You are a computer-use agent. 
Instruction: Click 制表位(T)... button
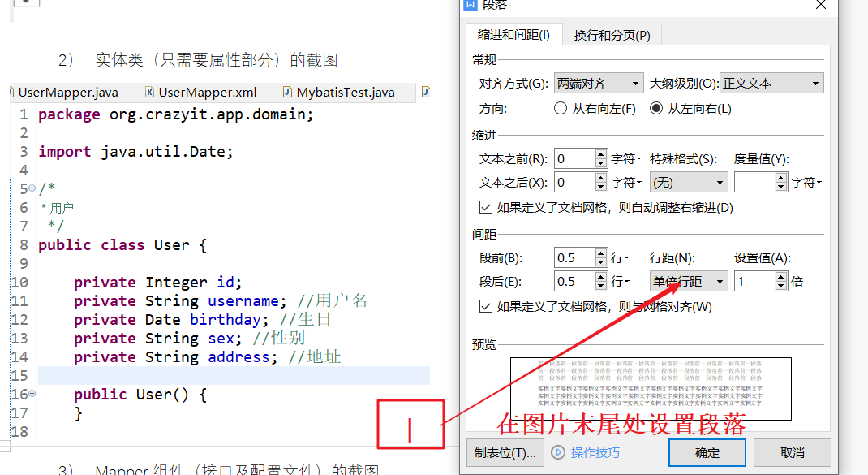coord(505,453)
